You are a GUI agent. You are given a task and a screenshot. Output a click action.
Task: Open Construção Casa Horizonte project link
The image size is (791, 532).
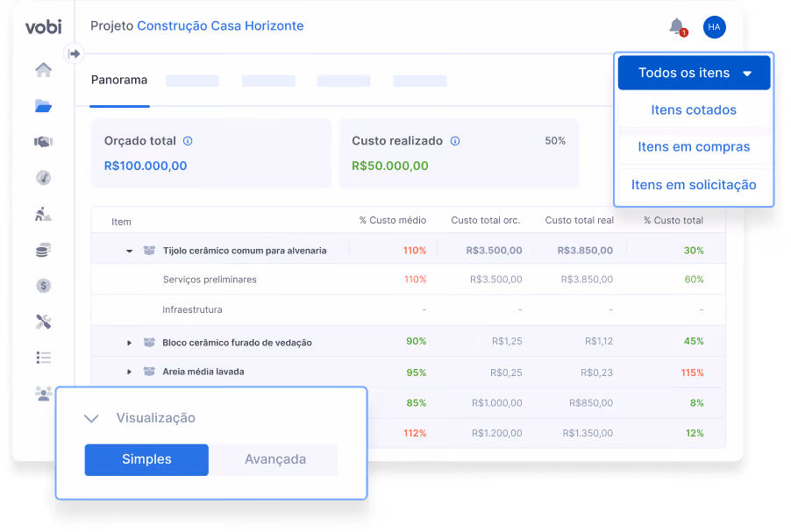pyautogui.click(x=220, y=25)
